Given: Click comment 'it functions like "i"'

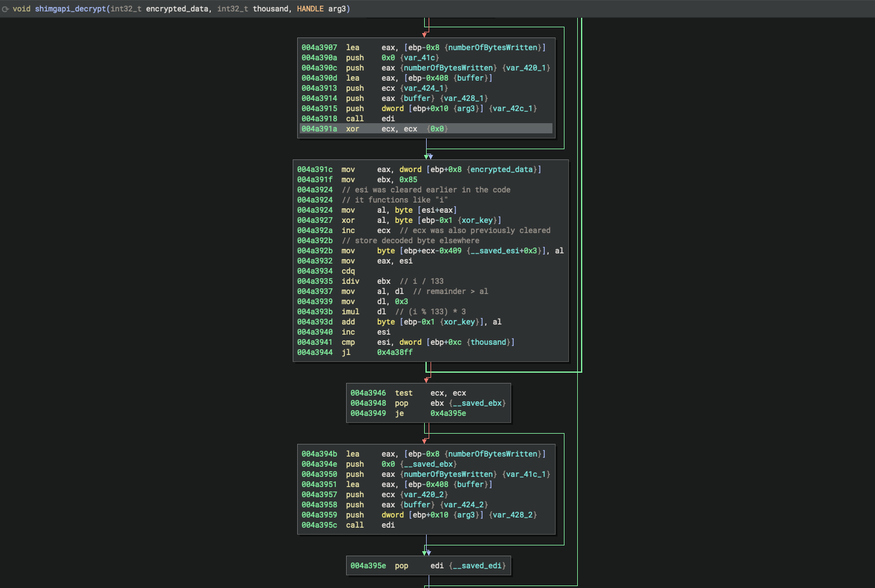Looking at the screenshot, I should [x=395, y=200].
